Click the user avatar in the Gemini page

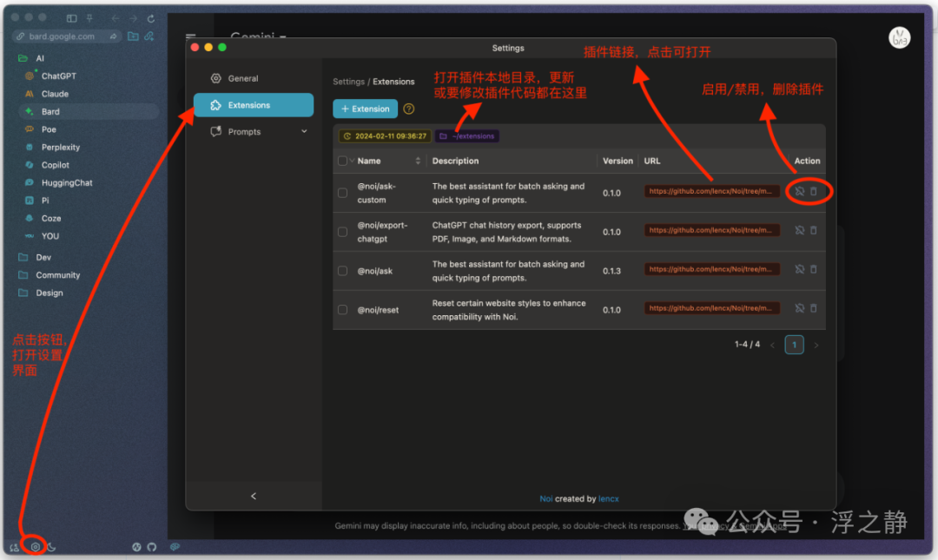pyautogui.click(x=899, y=38)
